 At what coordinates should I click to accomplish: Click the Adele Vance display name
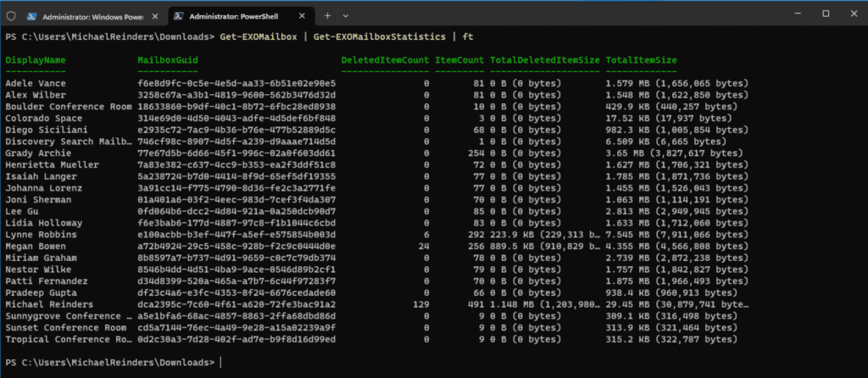coord(36,84)
